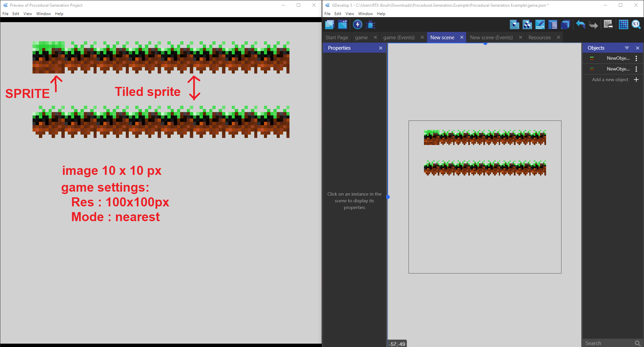Launch a preview with the lightning icon
The width and height of the screenshot is (644, 347).
[x=357, y=24]
